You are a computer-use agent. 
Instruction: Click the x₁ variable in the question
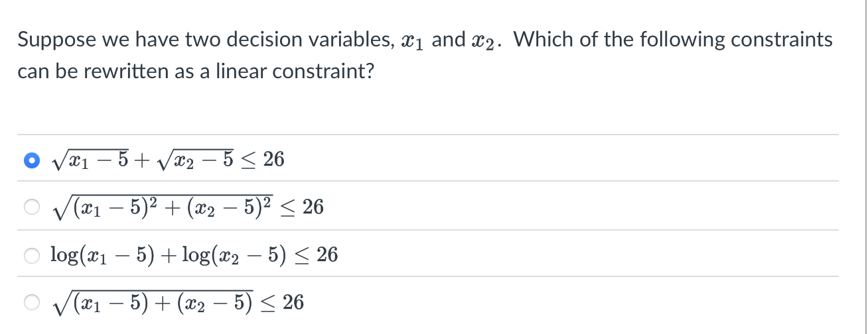click(413, 41)
